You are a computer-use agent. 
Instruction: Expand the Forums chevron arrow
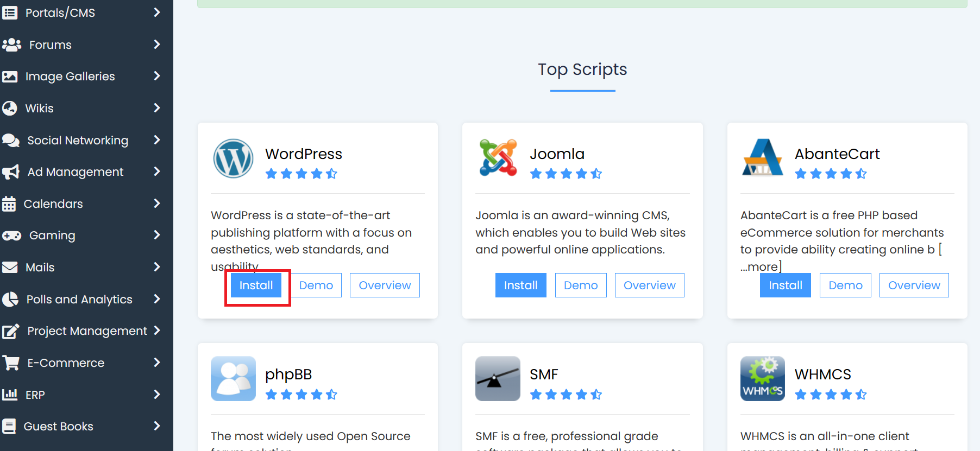[157, 44]
